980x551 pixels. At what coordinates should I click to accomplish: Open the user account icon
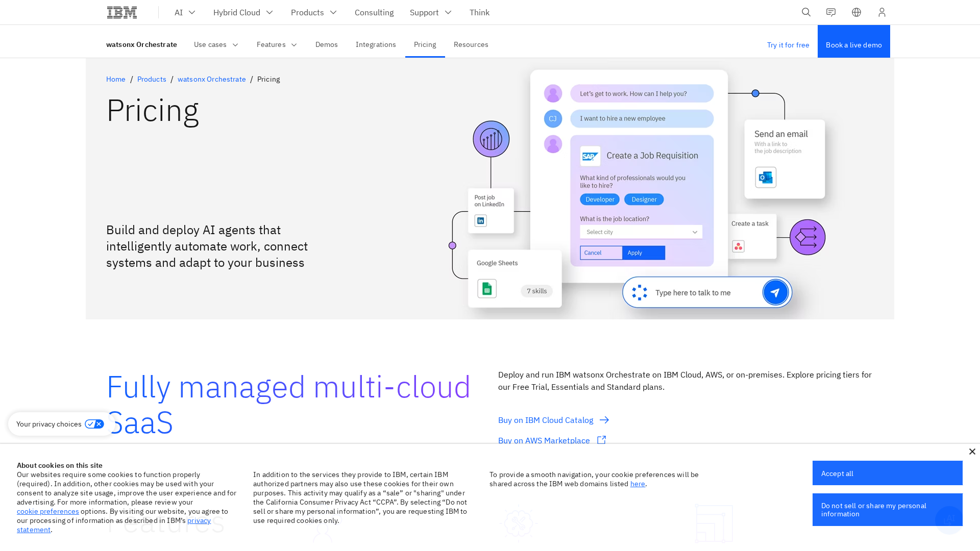(x=882, y=12)
